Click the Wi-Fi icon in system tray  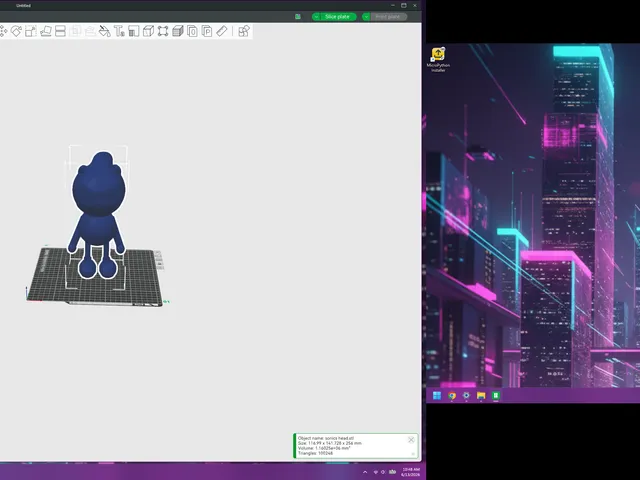(x=376, y=472)
